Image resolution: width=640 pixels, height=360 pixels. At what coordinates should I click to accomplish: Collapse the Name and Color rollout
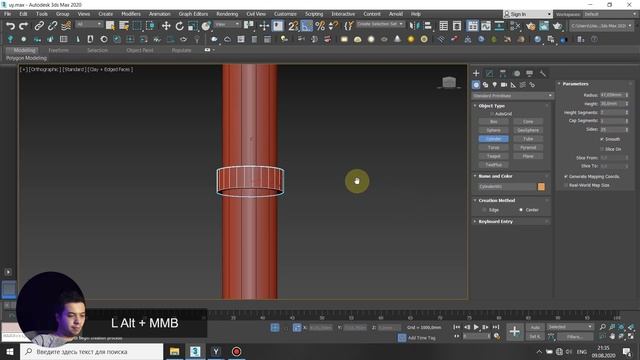(495, 176)
